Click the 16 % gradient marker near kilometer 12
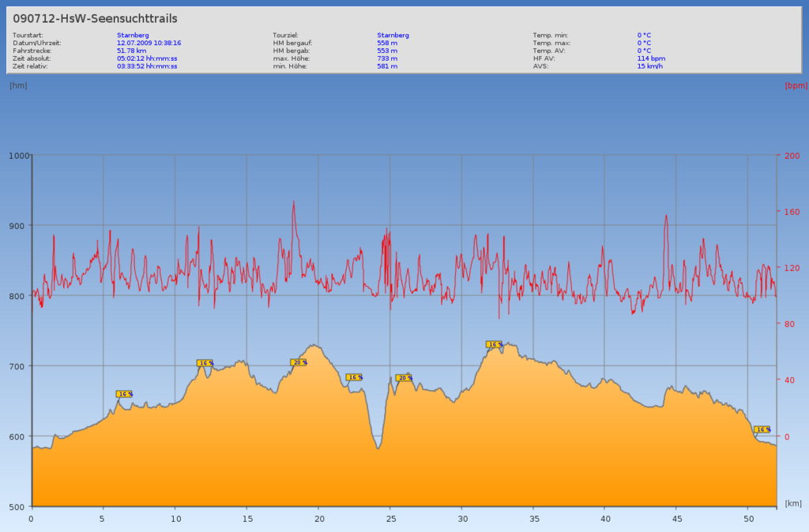 [x=205, y=363]
